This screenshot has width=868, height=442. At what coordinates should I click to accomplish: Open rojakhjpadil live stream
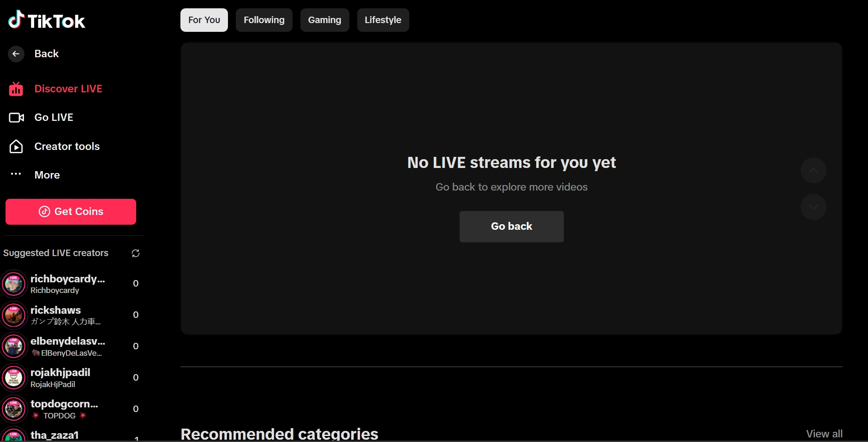(x=60, y=377)
